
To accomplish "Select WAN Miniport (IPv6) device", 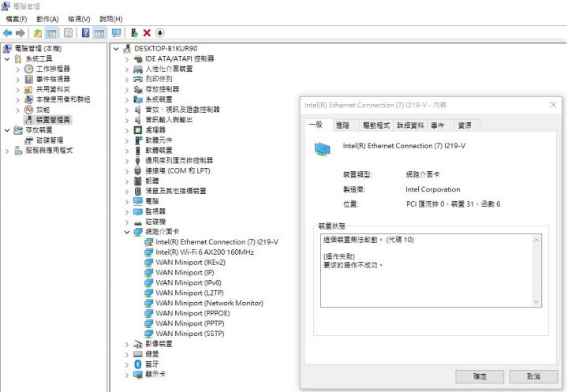I will point(189,282).
